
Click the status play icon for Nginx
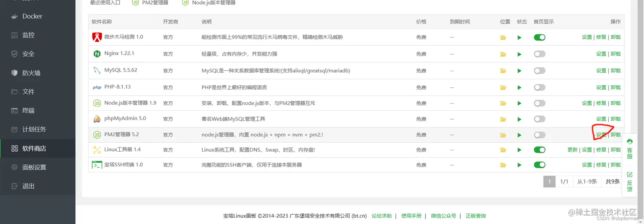coord(519,54)
